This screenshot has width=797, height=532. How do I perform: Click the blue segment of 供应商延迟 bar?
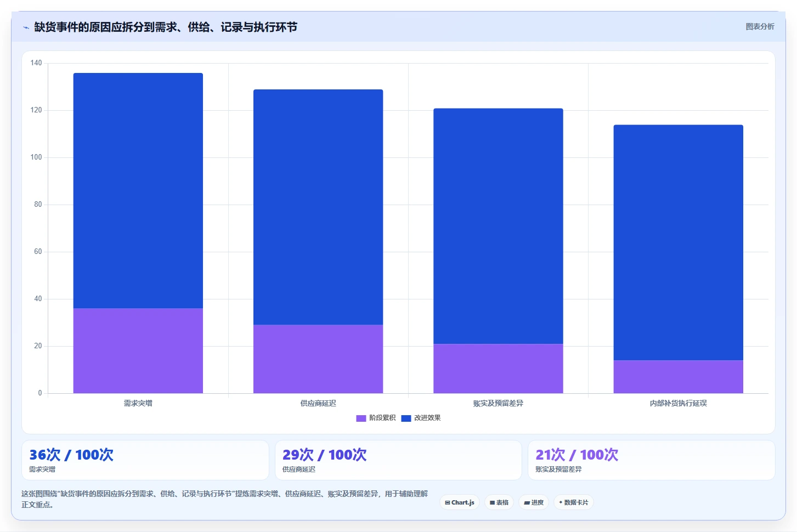[x=318, y=207]
